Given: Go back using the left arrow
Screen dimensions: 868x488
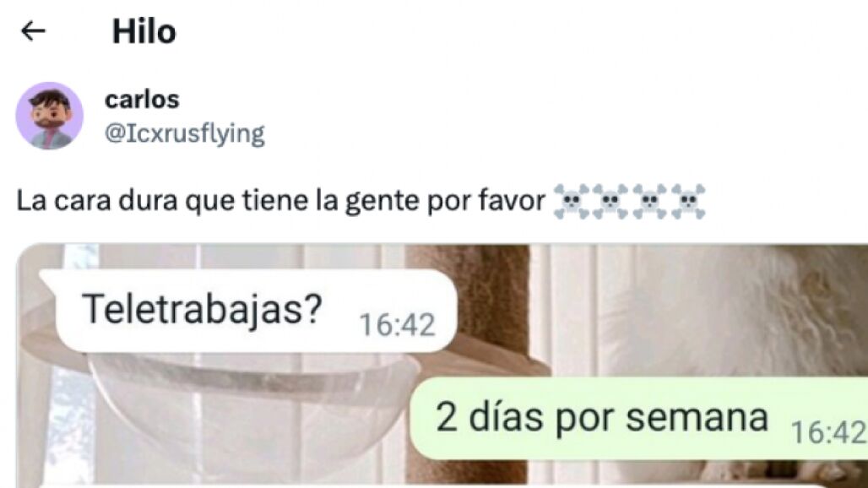Looking at the screenshot, I should pos(33,31).
